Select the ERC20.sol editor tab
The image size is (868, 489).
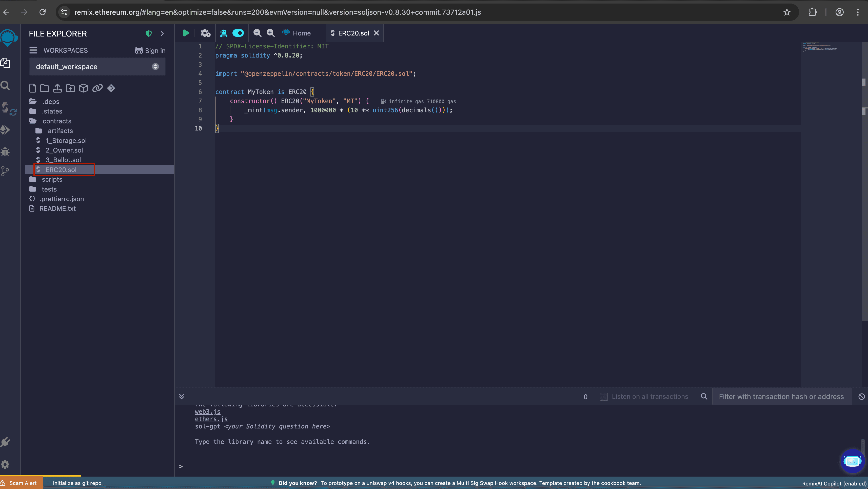[x=353, y=33]
